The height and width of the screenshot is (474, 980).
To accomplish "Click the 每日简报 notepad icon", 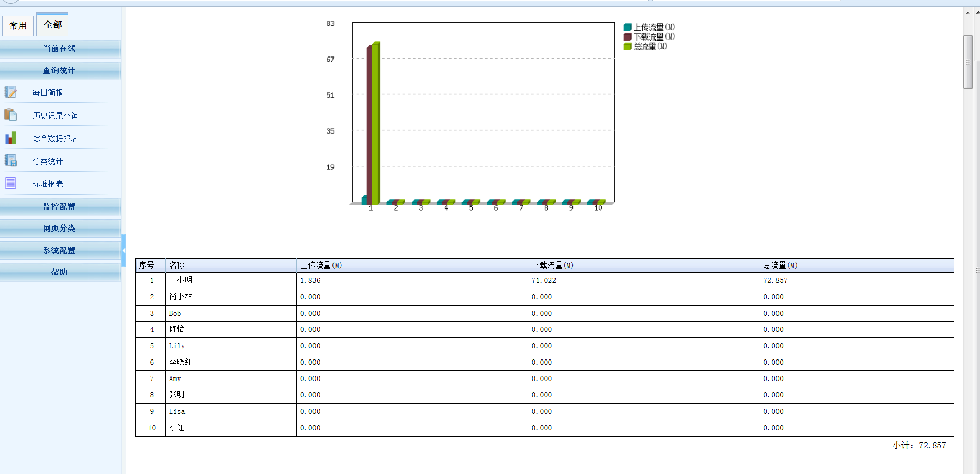I will pyautogui.click(x=11, y=92).
